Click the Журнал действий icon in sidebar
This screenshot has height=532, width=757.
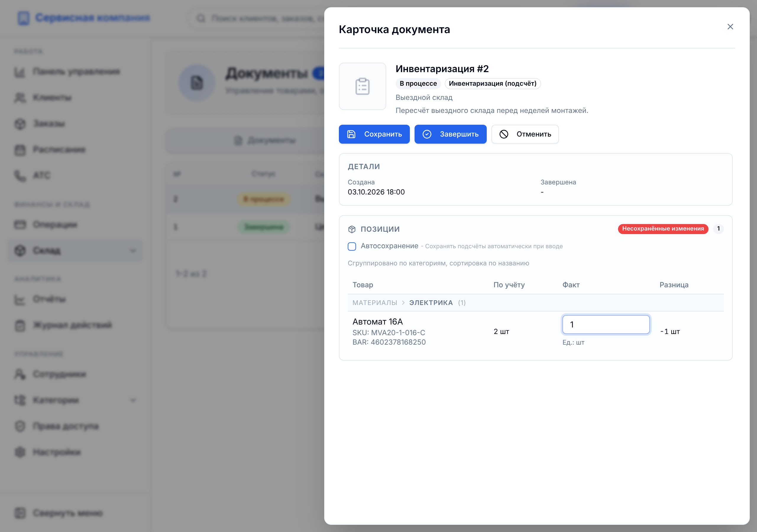(20, 325)
